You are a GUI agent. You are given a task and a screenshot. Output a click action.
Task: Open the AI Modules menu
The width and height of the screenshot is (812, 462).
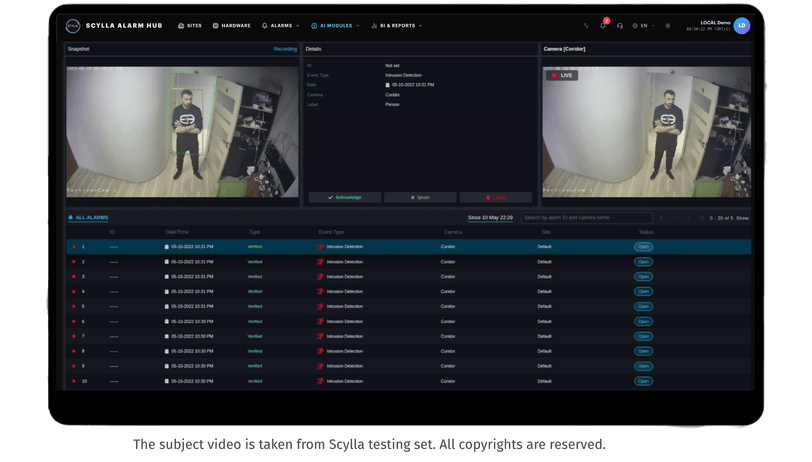(x=335, y=25)
